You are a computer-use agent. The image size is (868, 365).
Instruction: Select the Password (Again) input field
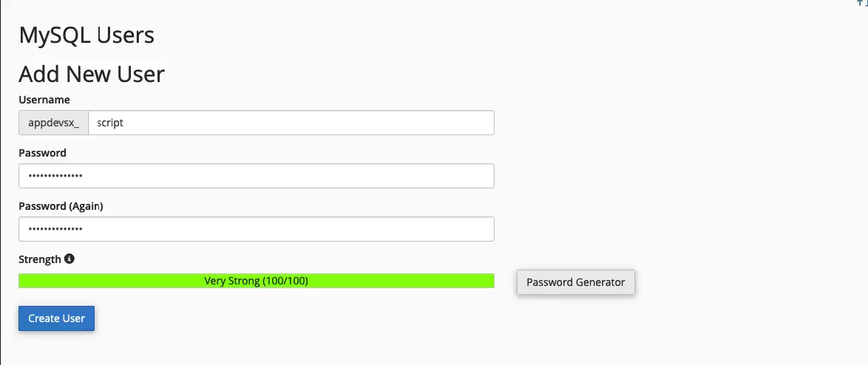pos(256,229)
